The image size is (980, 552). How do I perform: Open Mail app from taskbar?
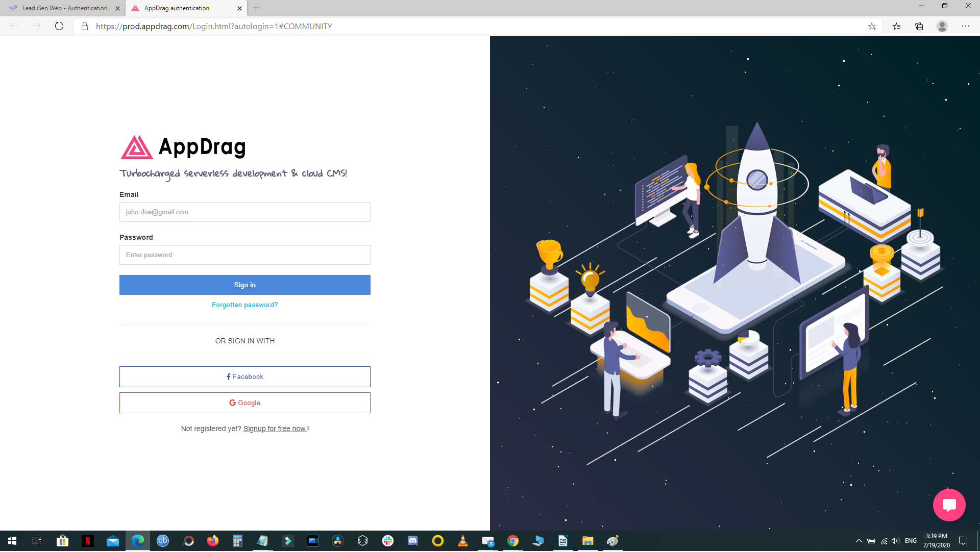pos(113,541)
